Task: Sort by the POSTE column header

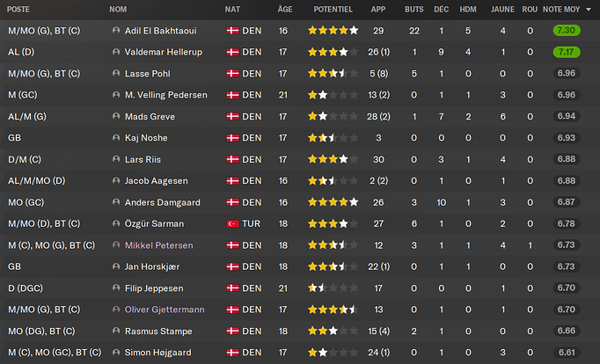Action: pos(20,9)
